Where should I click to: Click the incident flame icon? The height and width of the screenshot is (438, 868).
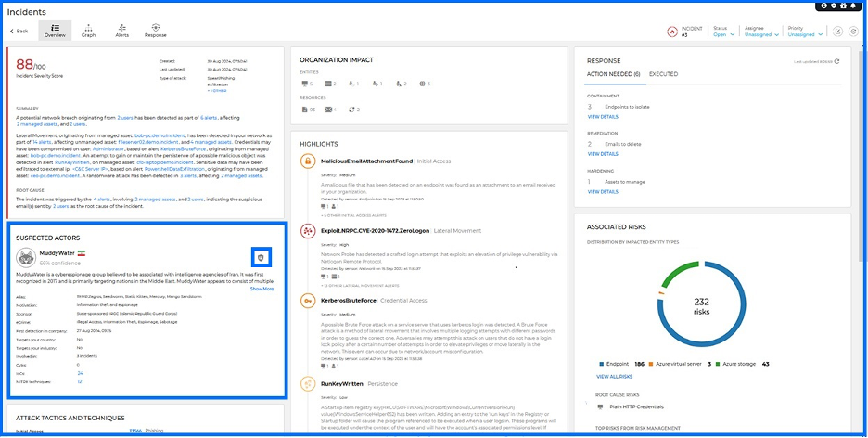coord(671,32)
